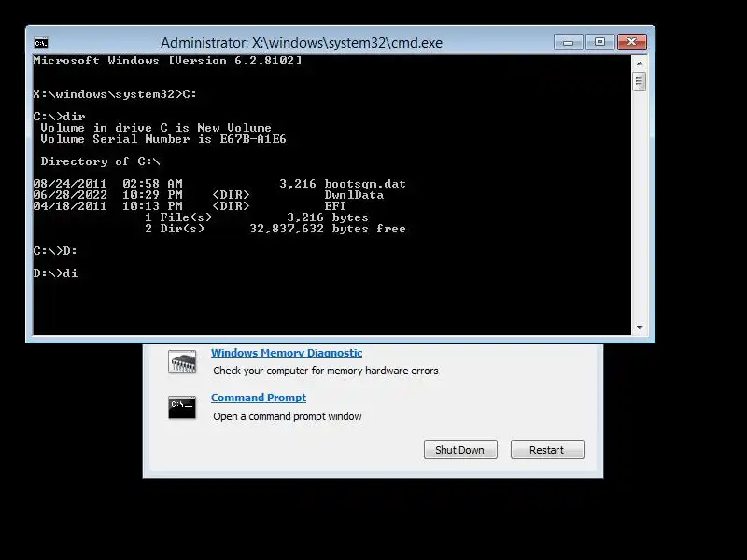This screenshot has height=560, width=747.
Task: Click 'Open a command prompt window' description
Action: point(288,416)
